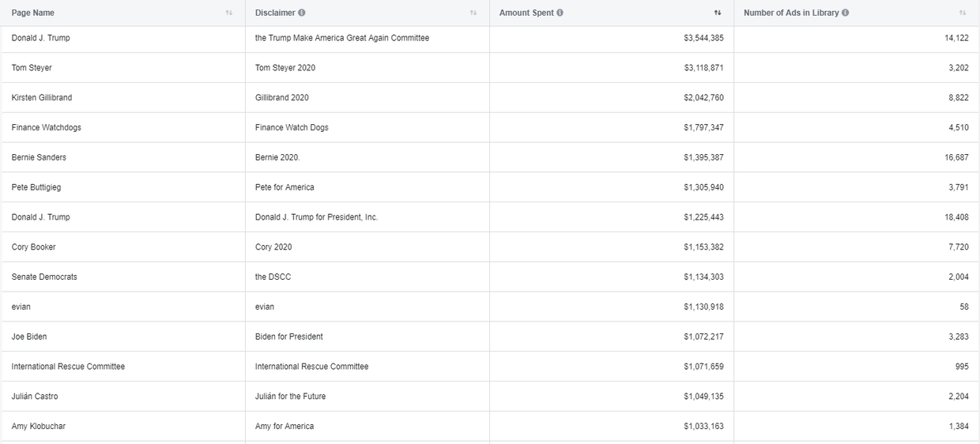Image resolution: width=980 pixels, height=444 pixels.
Task: Click amount $1,797,347
Action: tap(703, 128)
